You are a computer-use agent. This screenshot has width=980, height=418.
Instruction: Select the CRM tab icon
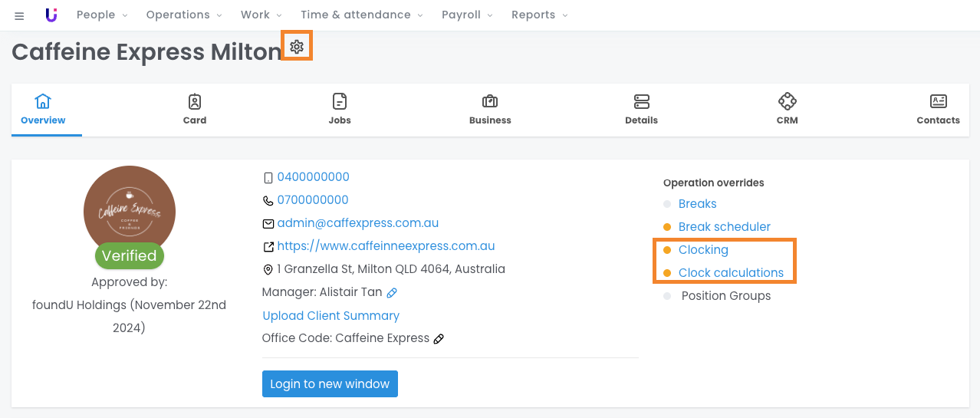787,101
